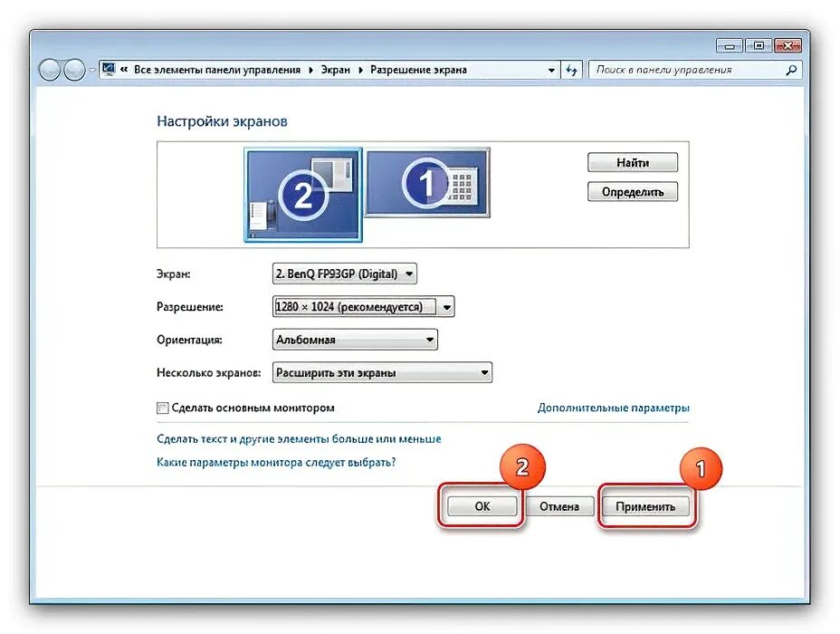Open recent pages dropdown beside navigation arrows
The width and height of the screenshot is (840, 634).
[91, 71]
